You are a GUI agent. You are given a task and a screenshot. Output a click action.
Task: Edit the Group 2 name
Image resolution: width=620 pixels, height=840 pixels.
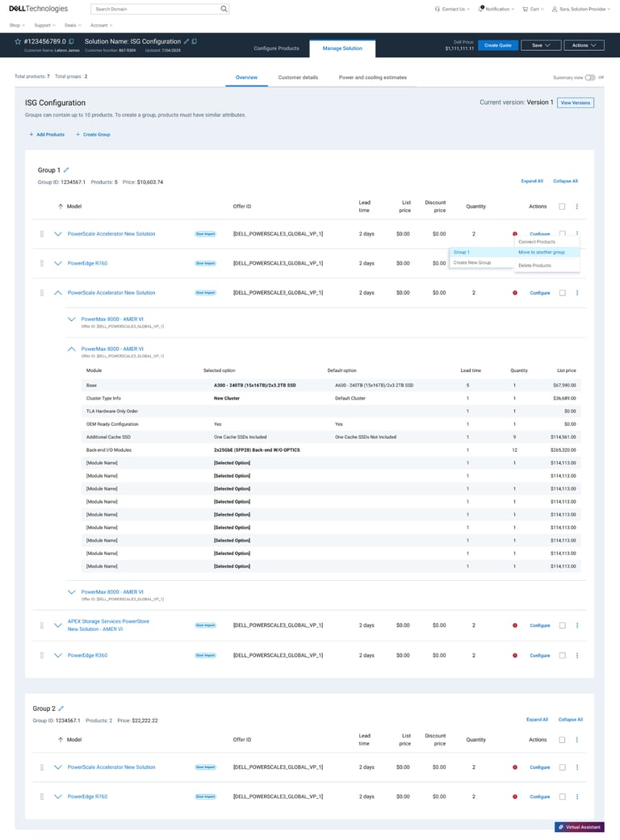click(61, 708)
